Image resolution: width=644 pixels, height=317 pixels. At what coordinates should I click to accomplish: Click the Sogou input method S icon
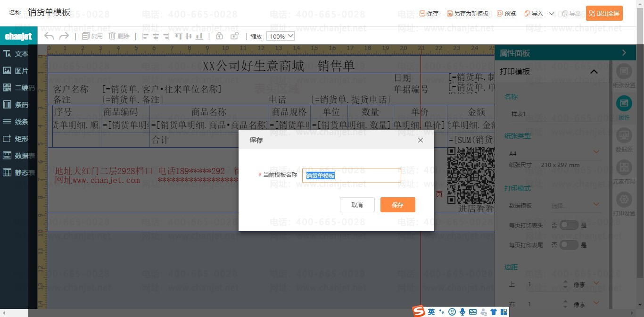(x=419, y=311)
